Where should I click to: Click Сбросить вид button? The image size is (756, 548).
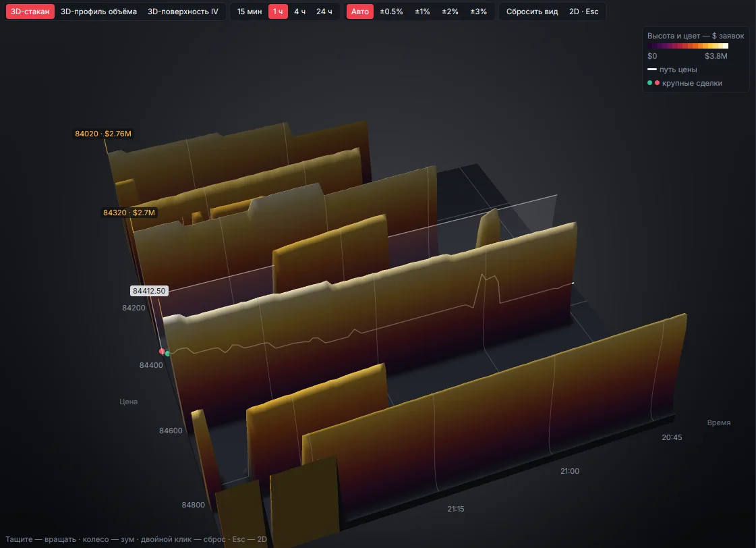[532, 11]
